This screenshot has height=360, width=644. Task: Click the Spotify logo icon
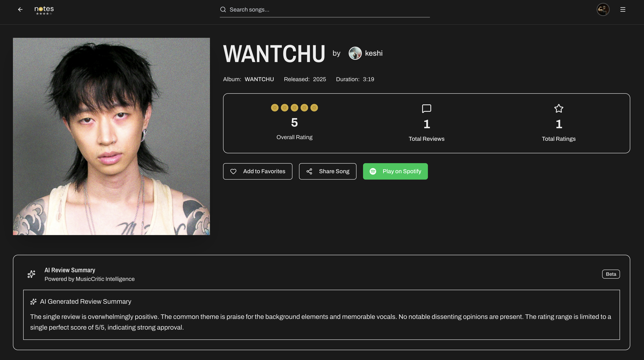[373, 171]
